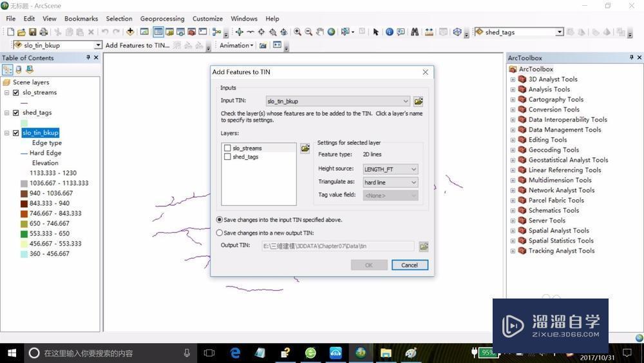Select the Zoom Out tool
644x363 pixels.
(x=308, y=32)
